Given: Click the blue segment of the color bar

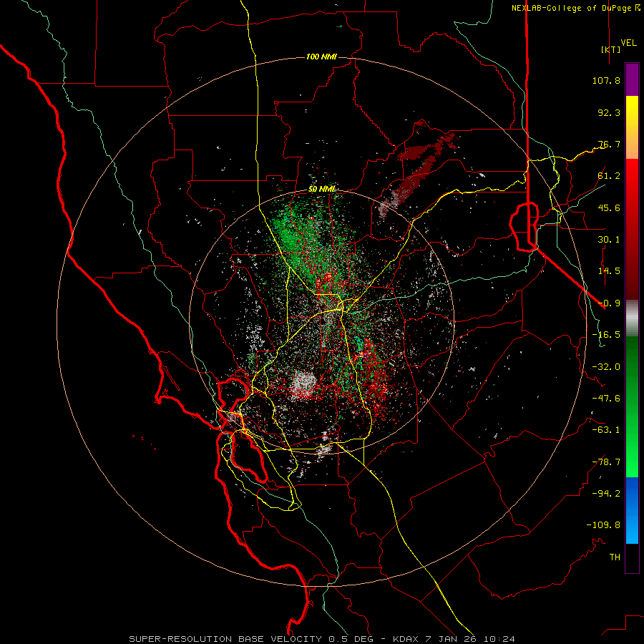Looking at the screenshot, I should click(x=632, y=510).
